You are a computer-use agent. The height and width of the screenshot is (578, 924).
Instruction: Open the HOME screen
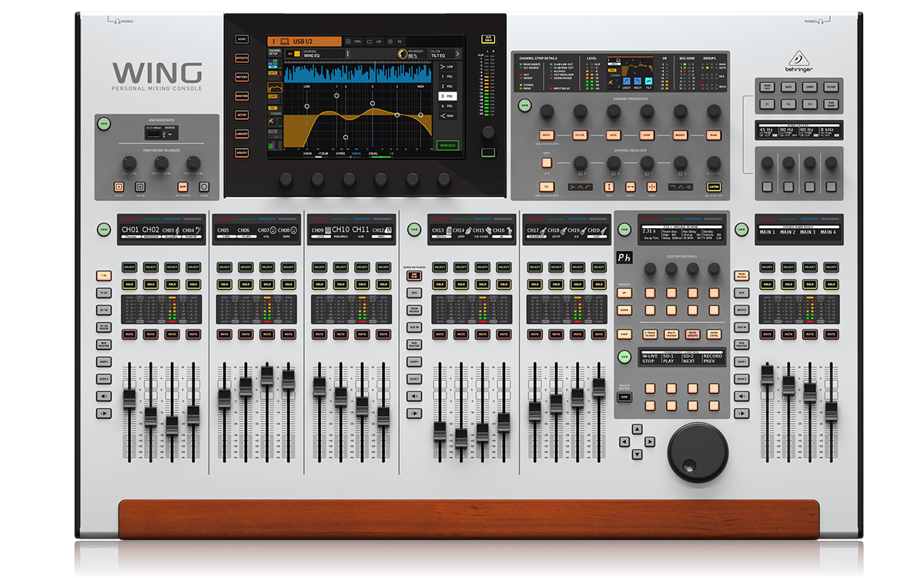pos(242,39)
